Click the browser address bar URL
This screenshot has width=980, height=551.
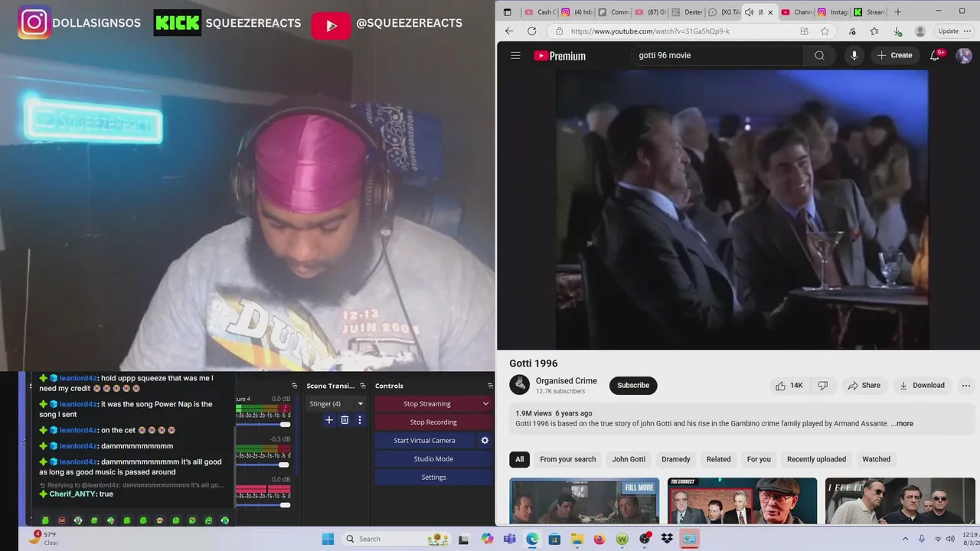pyautogui.click(x=650, y=31)
